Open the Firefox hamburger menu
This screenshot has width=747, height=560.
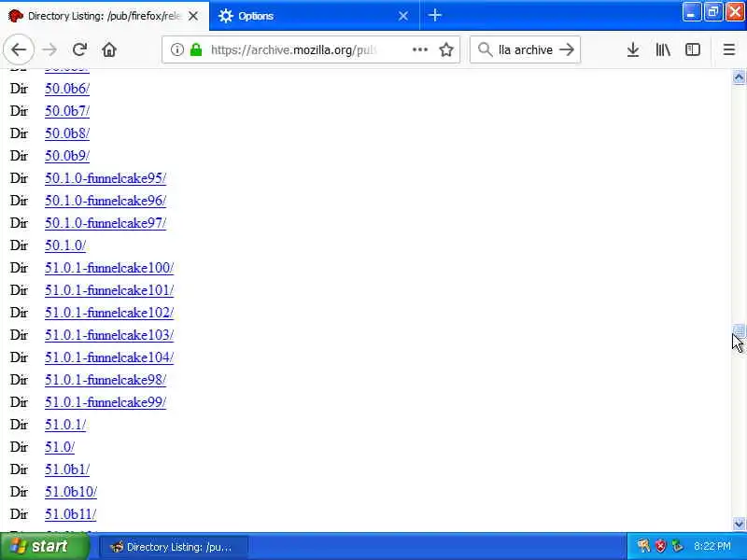click(729, 49)
